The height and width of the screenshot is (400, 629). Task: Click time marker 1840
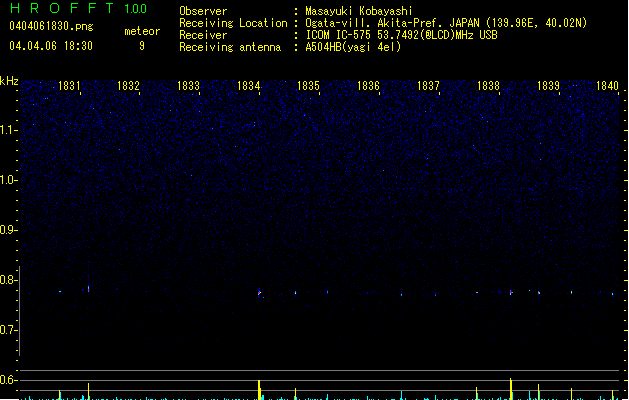pos(607,86)
